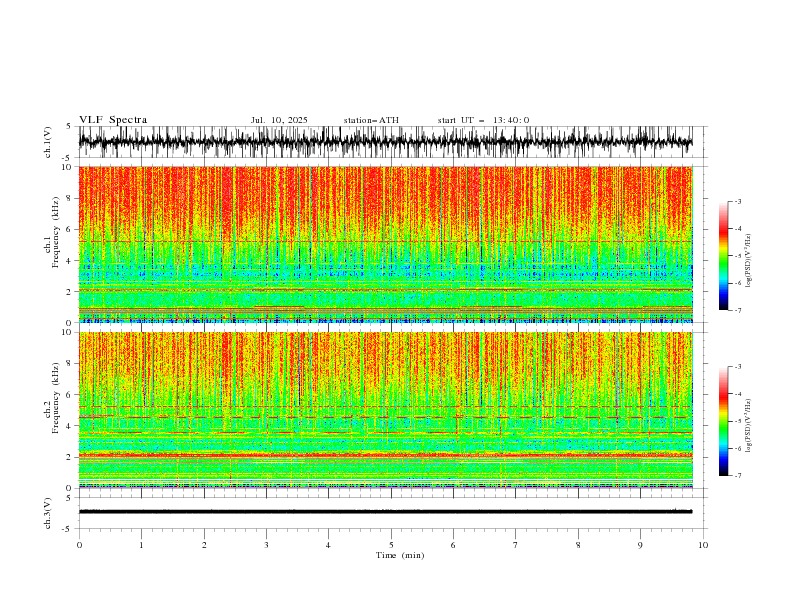792x612 pixels.
Task: Click the "4" kHz tick of the ch.1 frequency axis
Action: click(71, 261)
